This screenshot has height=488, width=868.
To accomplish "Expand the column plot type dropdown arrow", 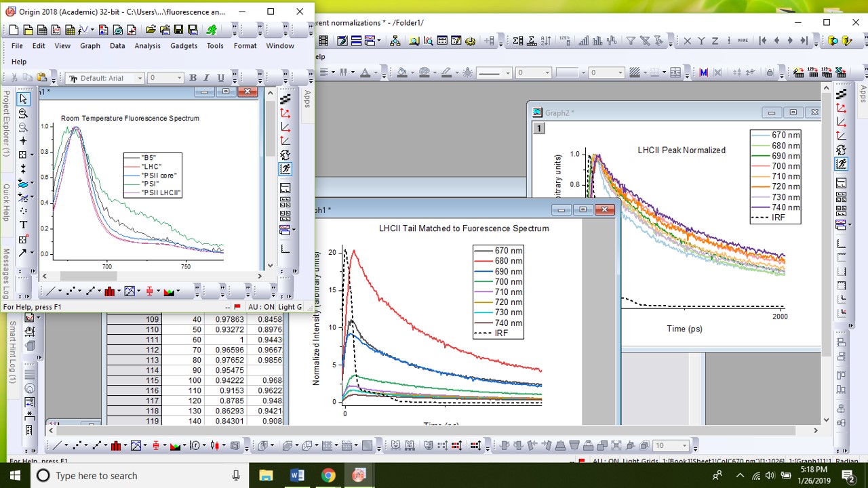I will [x=118, y=291].
